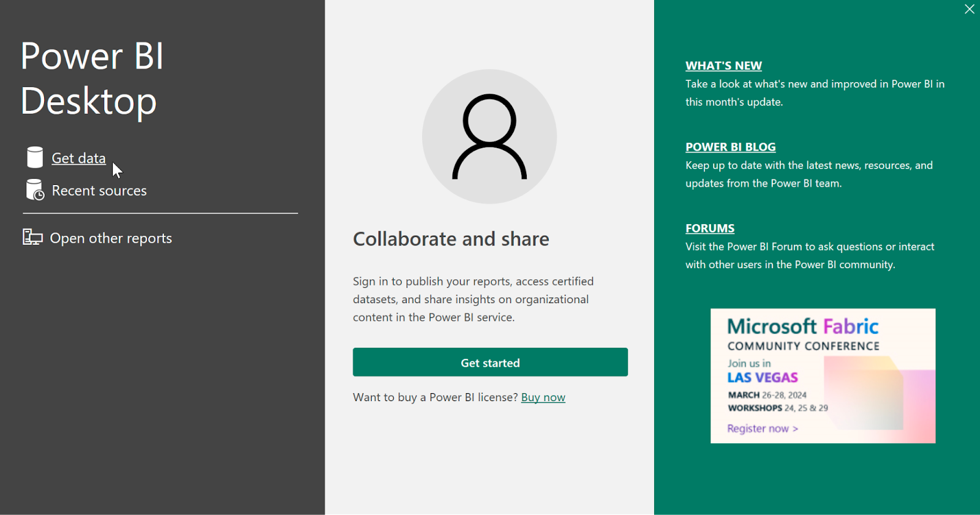The width and height of the screenshot is (980, 515).
Task: Click the pastel cube graphic in the banner
Action: click(x=864, y=392)
